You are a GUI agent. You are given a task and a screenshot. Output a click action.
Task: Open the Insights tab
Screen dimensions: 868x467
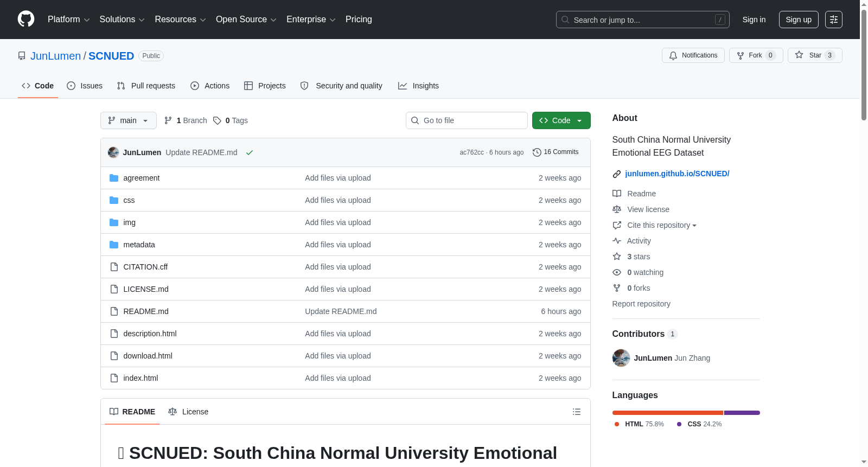click(x=418, y=86)
